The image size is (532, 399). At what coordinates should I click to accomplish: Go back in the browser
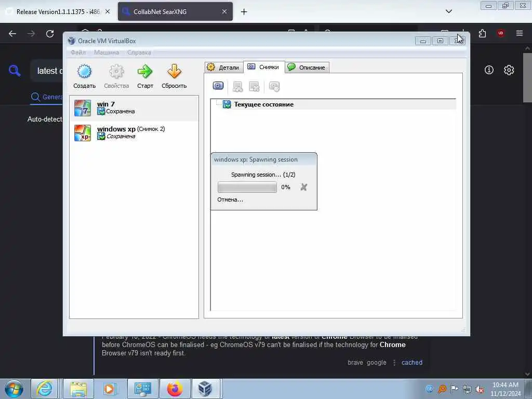(x=12, y=34)
